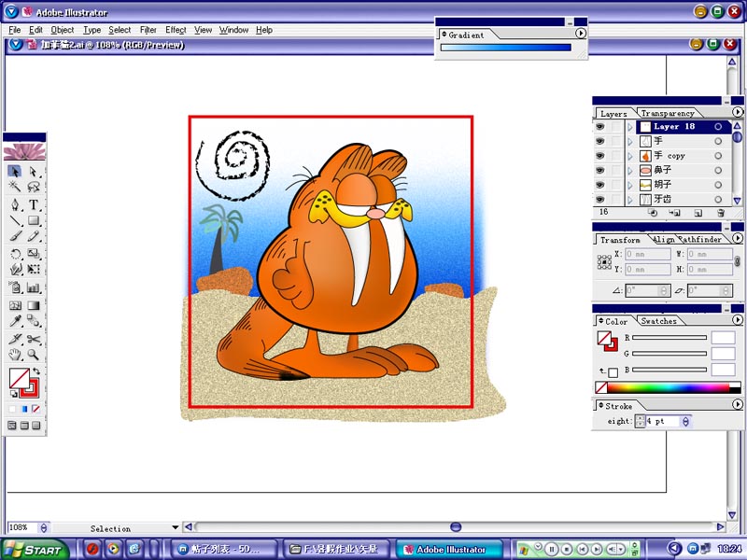Click the red Stroke swatch in toolbox

click(30, 387)
